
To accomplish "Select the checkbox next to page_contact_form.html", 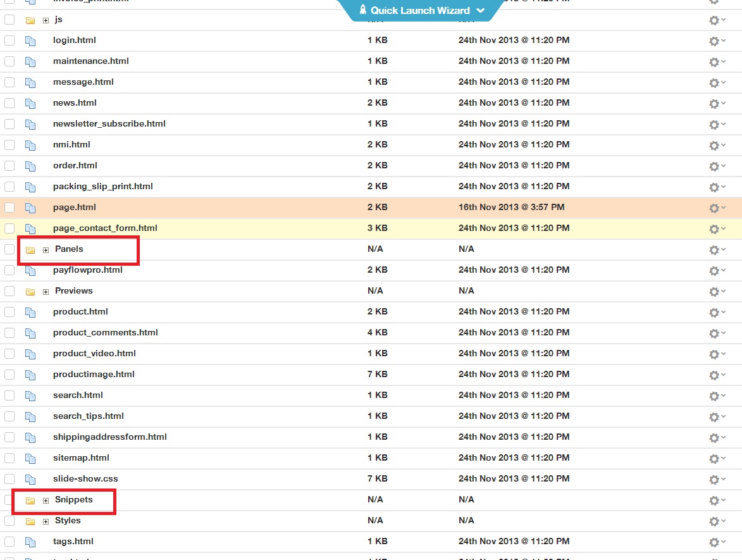I will pyautogui.click(x=9, y=228).
